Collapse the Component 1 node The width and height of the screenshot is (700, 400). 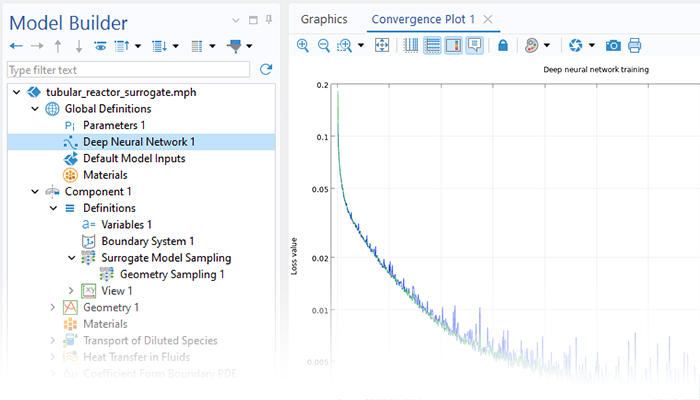pos(35,192)
